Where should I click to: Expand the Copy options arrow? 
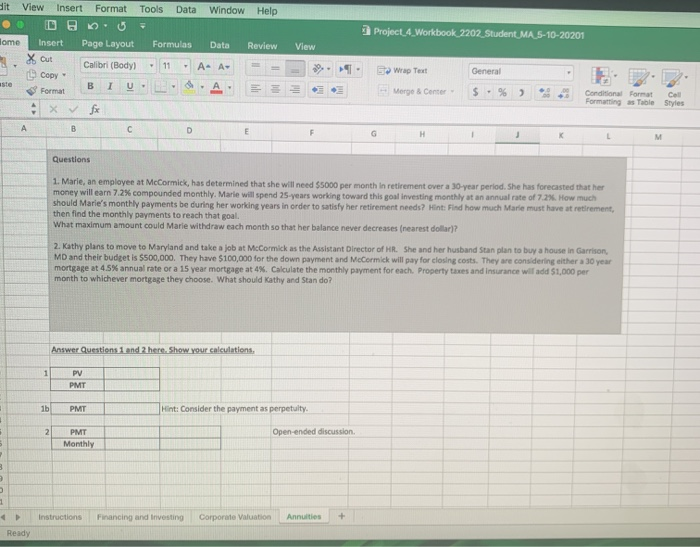pyautogui.click(x=64, y=75)
